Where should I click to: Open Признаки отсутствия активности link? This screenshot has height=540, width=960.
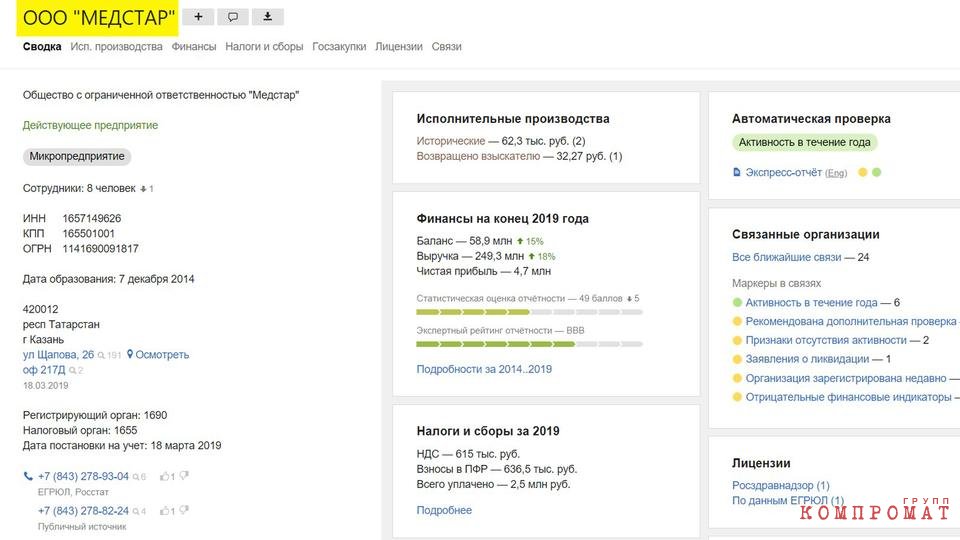pos(826,340)
